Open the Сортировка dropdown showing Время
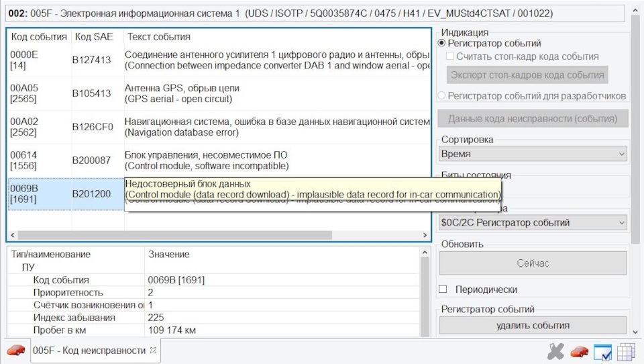The height and width of the screenshot is (364, 644). 533,154
